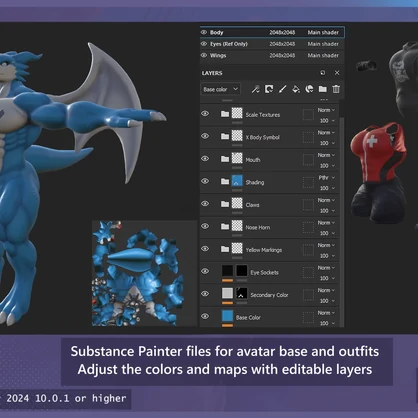Image resolution: width=418 pixels, height=418 pixels.
Task: Open opacity dropdown for Eye Sockets layer
Action: pos(327,278)
